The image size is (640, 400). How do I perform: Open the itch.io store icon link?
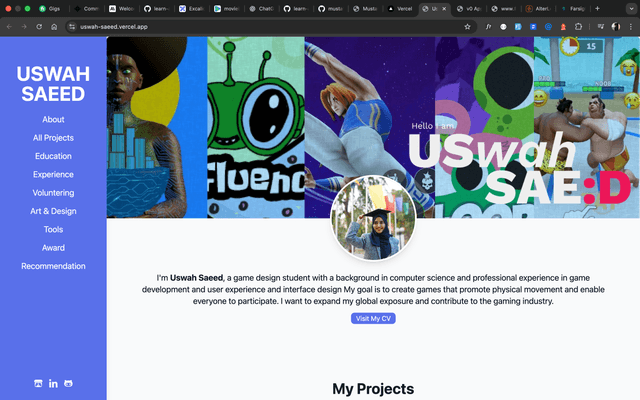(39, 384)
